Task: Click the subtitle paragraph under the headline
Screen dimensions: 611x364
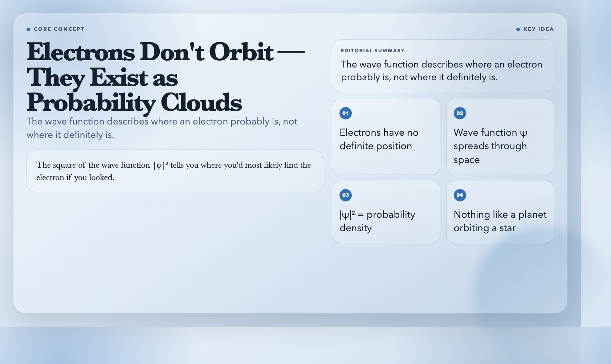Action: click(162, 128)
